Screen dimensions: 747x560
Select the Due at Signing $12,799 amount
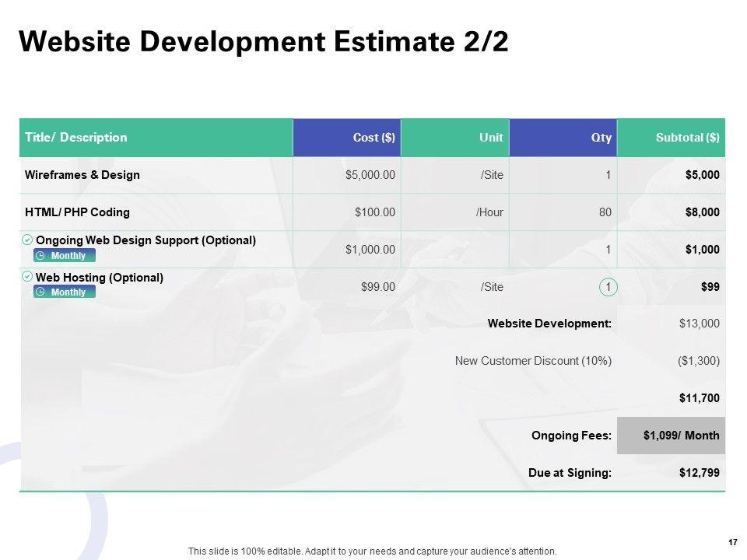point(700,473)
